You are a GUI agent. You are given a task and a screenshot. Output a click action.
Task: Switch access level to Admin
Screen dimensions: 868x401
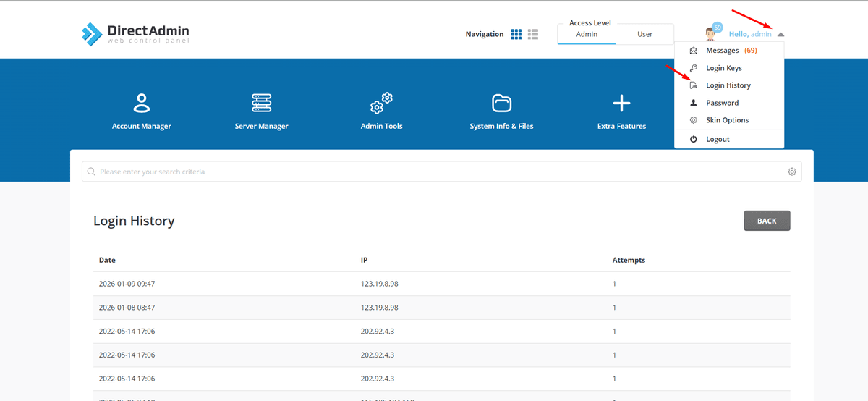tap(587, 34)
